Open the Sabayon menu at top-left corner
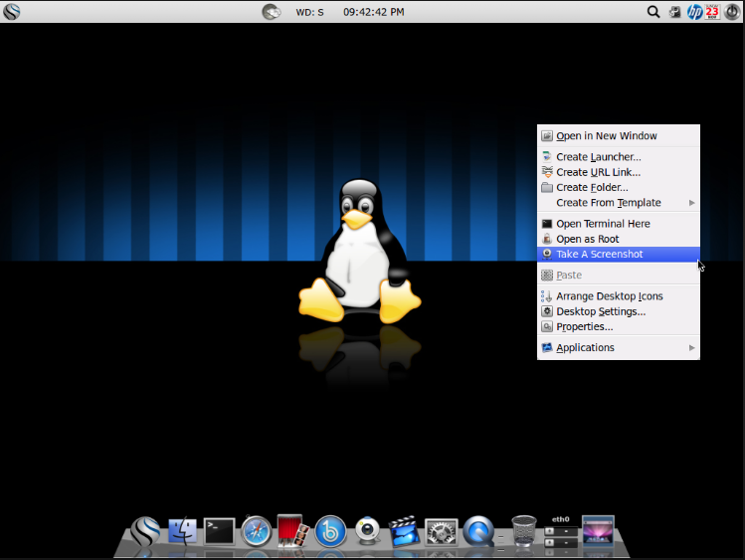 (x=13, y=12)
